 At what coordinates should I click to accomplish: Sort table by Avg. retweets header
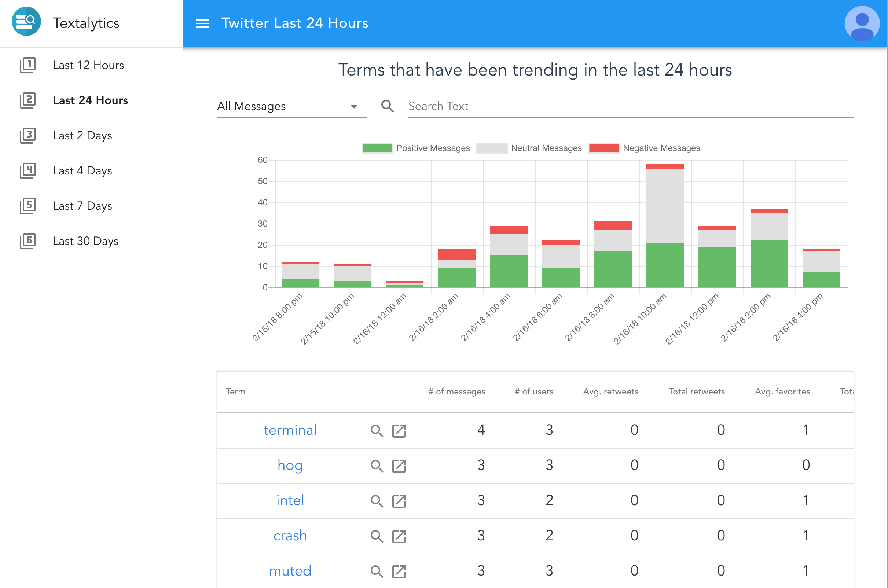(x=610, y=392)
